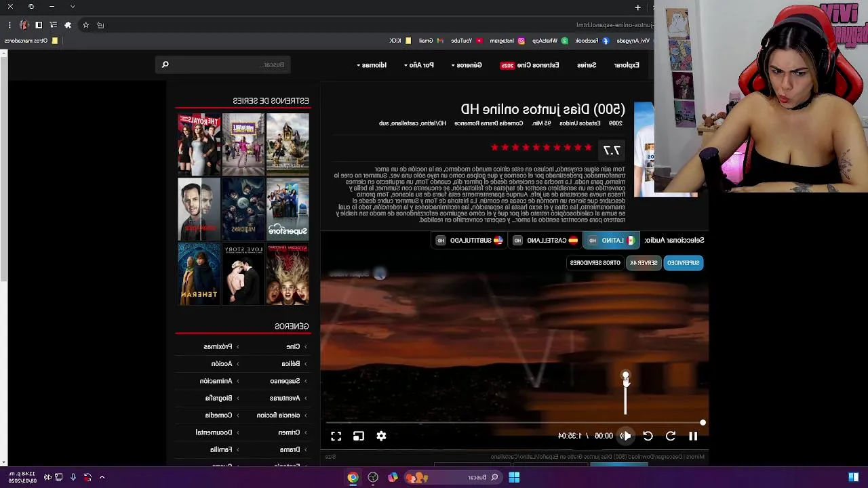The height and width of the screenshot is (488, 868).
Task: Open the Chrome tab search chevron
Action: 73,7
